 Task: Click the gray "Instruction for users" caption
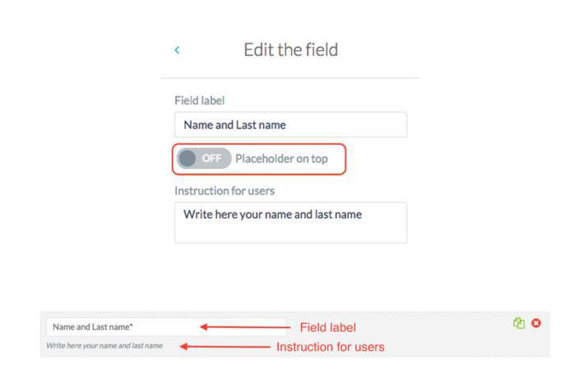[225, 191]
